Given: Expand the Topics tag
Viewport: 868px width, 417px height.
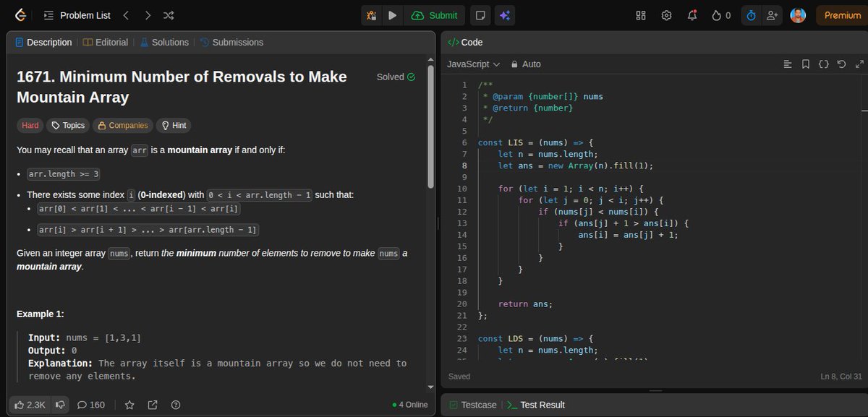Looking at the screenshot, I should pos(68,125).
